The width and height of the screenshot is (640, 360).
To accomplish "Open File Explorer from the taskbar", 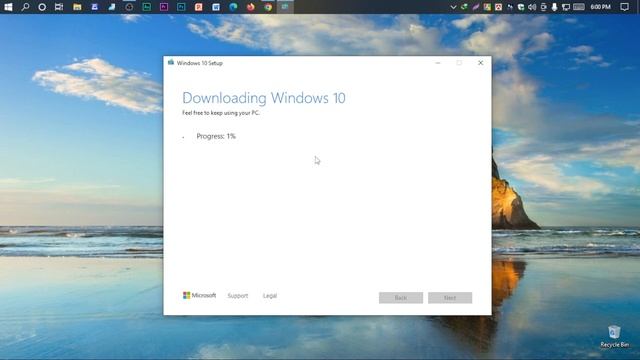I will tap(77, 7).
